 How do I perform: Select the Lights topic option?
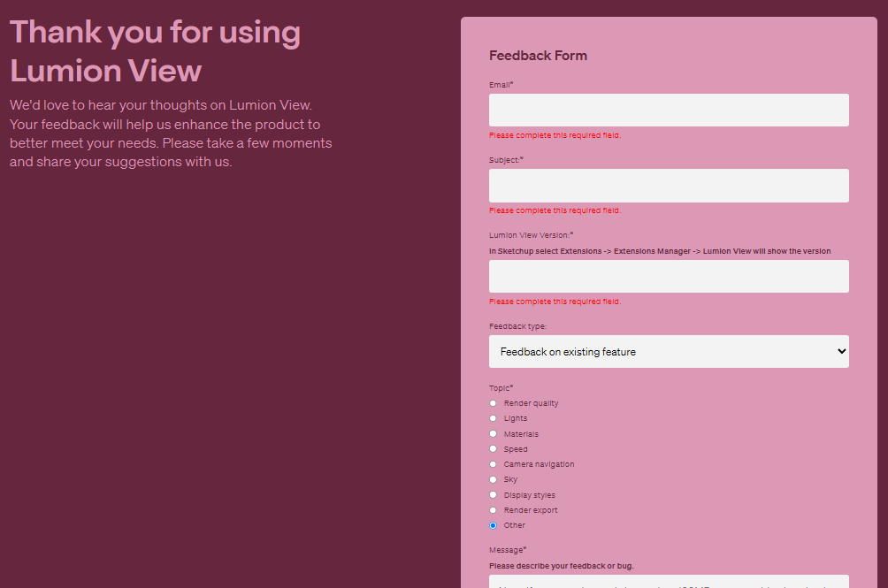pos(493,417)
